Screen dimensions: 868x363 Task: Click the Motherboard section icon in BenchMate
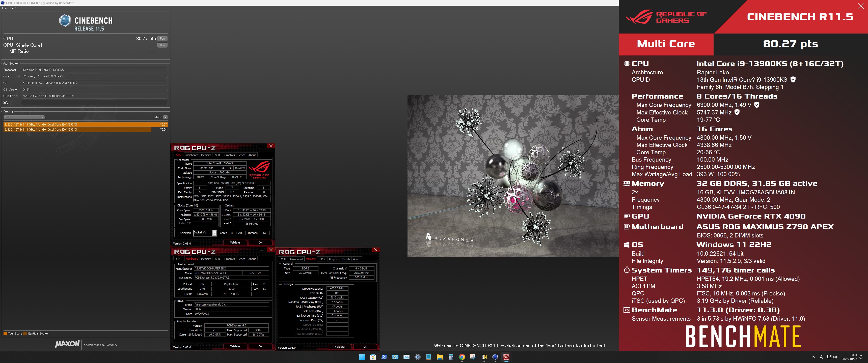click(627, 227)
